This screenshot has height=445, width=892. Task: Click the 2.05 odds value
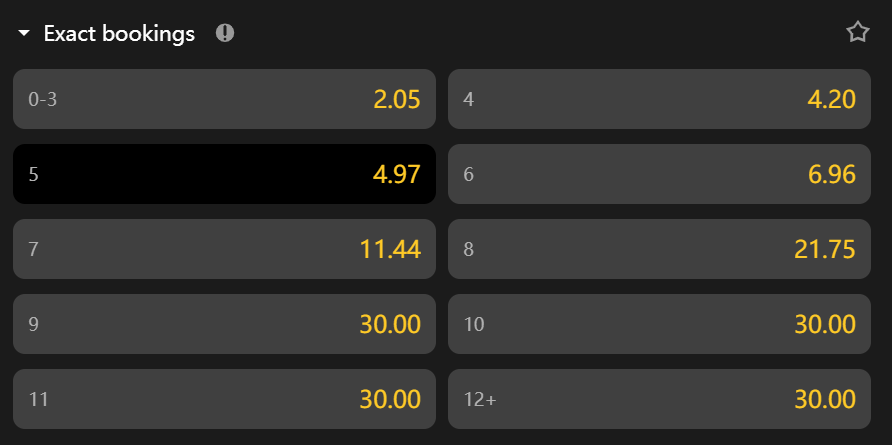click(396, 99)
